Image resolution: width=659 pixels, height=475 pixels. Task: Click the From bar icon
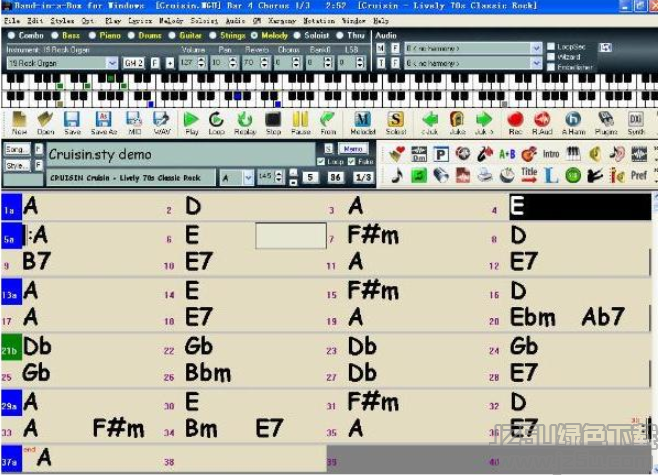coord(328,123)
